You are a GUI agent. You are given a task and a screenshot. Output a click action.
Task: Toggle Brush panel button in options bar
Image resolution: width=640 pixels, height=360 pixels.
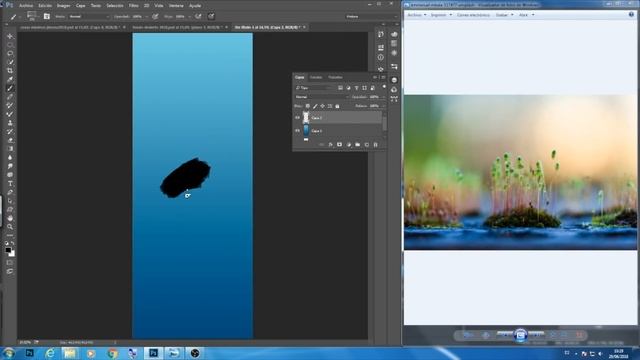pos(47,17)
